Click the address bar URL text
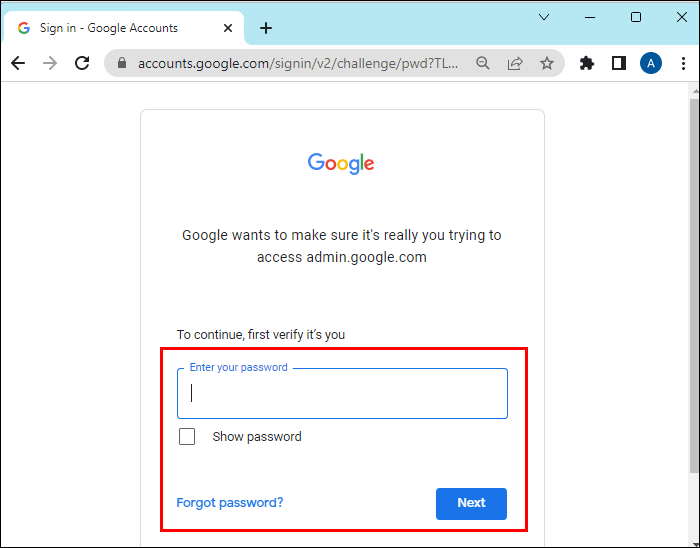Image resolution: width=700 pixels, height=548 pixels. (298, 63)
